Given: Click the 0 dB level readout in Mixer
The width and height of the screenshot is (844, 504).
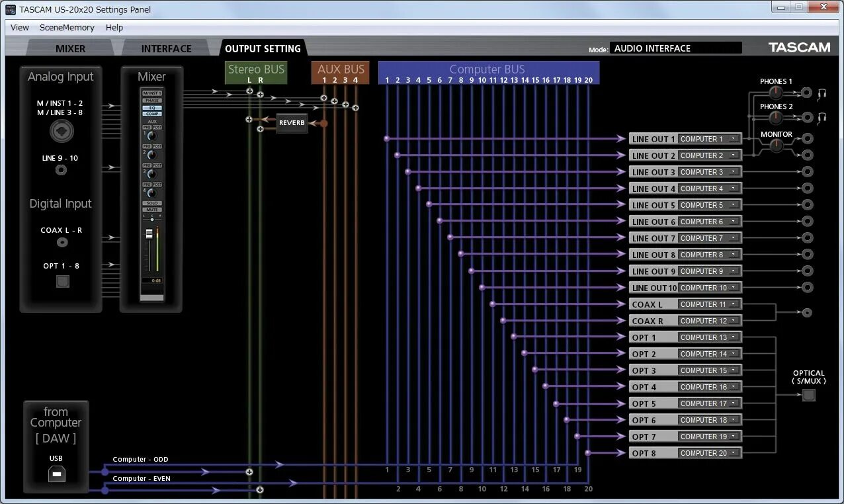Looking at the screenshot, I should (152, 280).
